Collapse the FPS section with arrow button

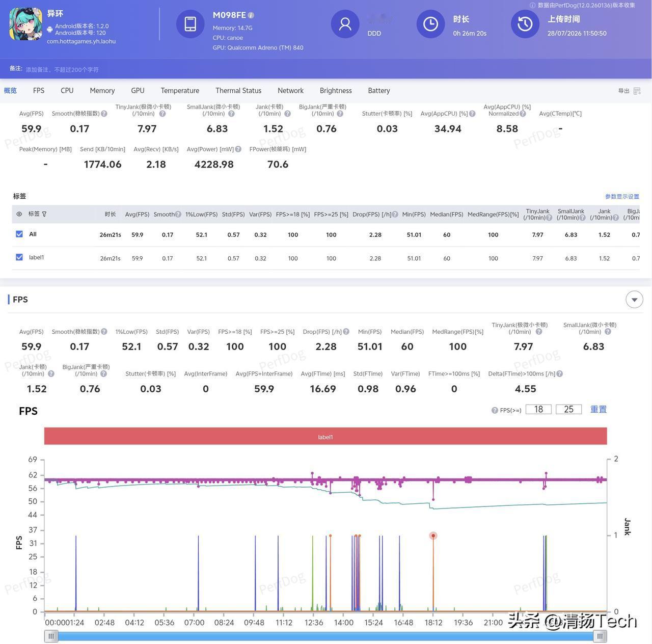(x=634, y=300)
